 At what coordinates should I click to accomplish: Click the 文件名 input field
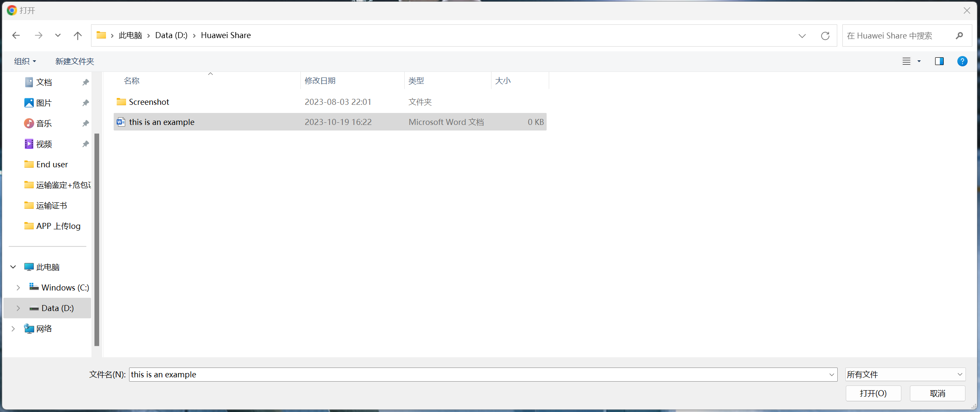tap(479, 374)
